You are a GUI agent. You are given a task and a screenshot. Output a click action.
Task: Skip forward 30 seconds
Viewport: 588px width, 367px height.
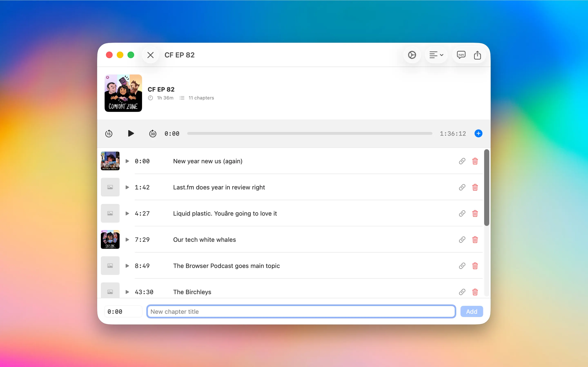click(153, 134)
